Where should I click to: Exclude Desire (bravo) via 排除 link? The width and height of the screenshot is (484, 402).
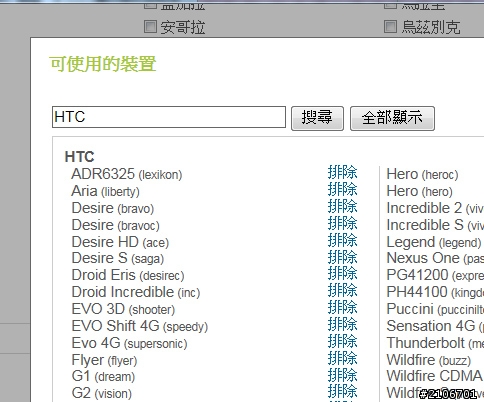[342, 206]
